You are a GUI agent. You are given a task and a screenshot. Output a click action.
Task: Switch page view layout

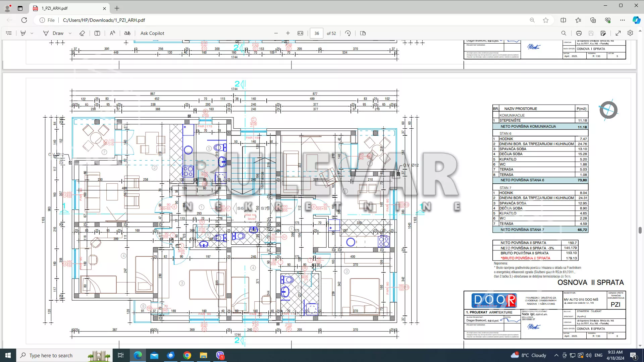tap(363, 33)
